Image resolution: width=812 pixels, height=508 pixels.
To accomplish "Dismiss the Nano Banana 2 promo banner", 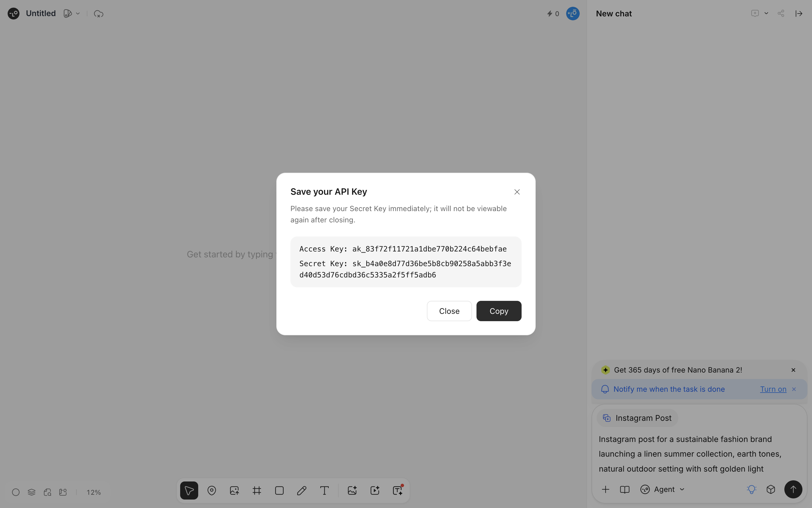I will (x=793, y=370).
